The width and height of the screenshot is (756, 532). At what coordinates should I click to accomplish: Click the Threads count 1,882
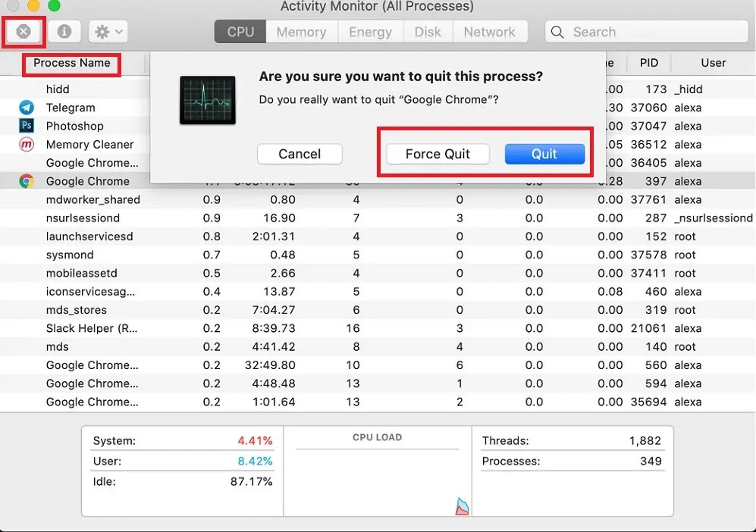tap(645, 440)
